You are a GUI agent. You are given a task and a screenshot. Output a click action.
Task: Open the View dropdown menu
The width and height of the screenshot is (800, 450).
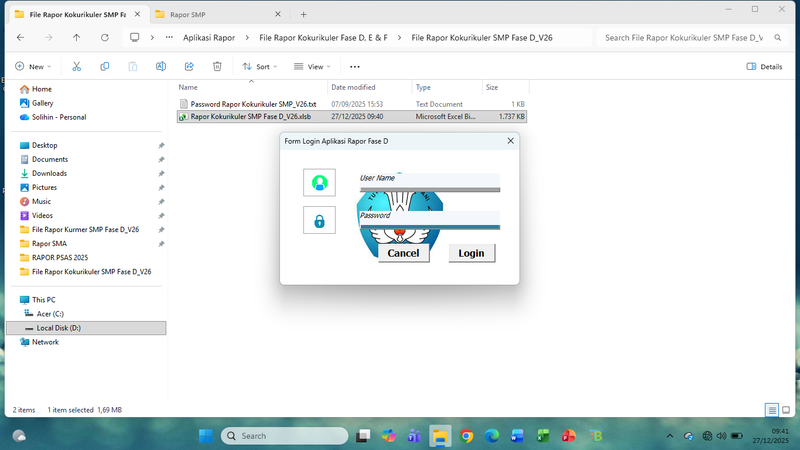tap(312, 66)
